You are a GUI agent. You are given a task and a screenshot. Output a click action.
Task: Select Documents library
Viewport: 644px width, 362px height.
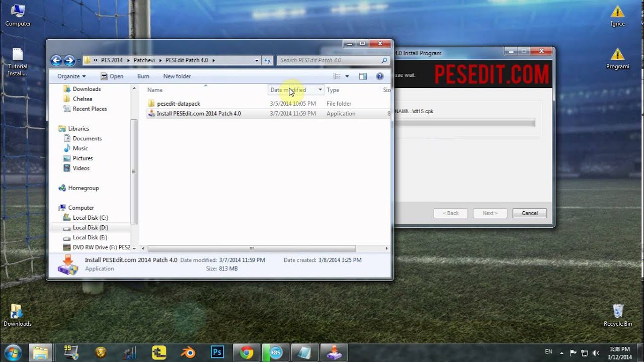pyautogui.click(x=87, y=139)
